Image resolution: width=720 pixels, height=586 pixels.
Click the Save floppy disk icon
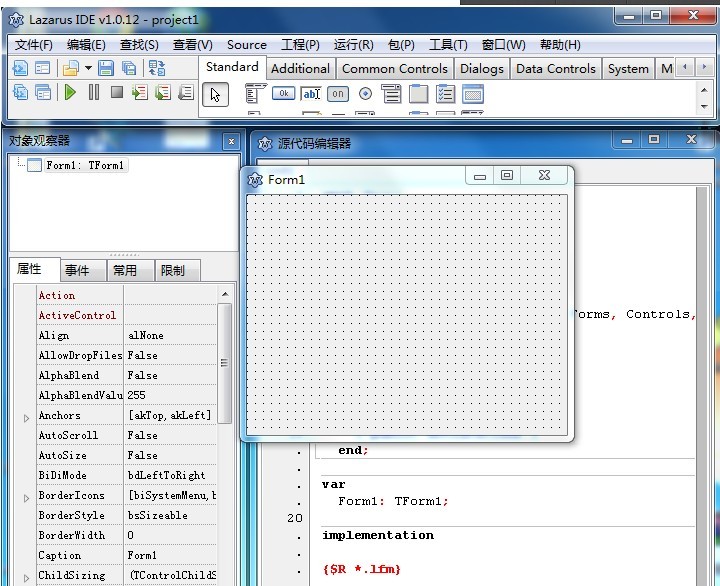(106, 68)
